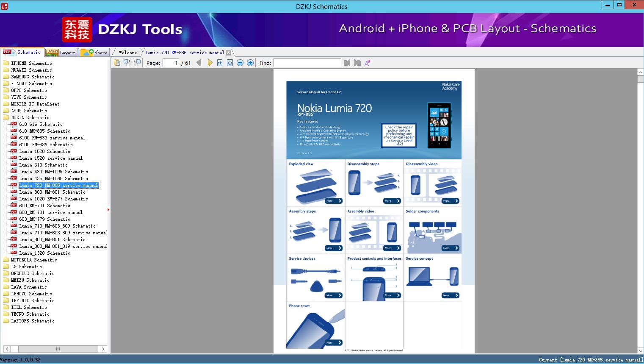Close the Lumia 720 service manual tab
The height and width of the screenshot is (364, 644).
[229, 53]
